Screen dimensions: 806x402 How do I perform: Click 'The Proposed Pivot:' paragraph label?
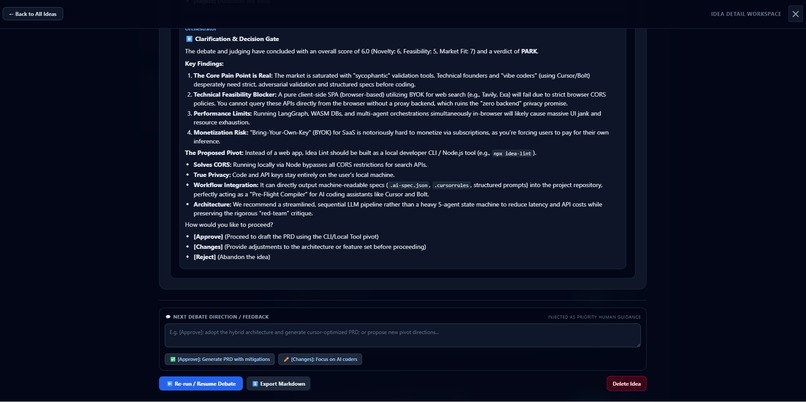[214, 153]
